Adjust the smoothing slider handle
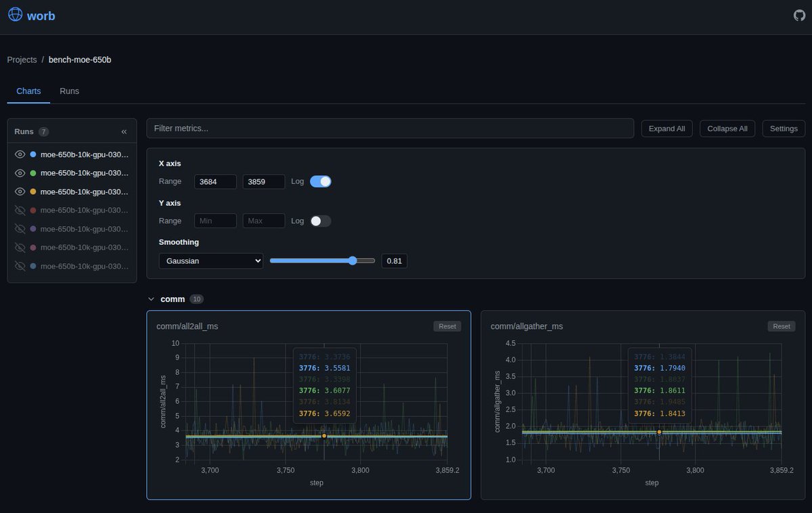The image size is (812, 513). pyautogui.click(x=353, y=261)
